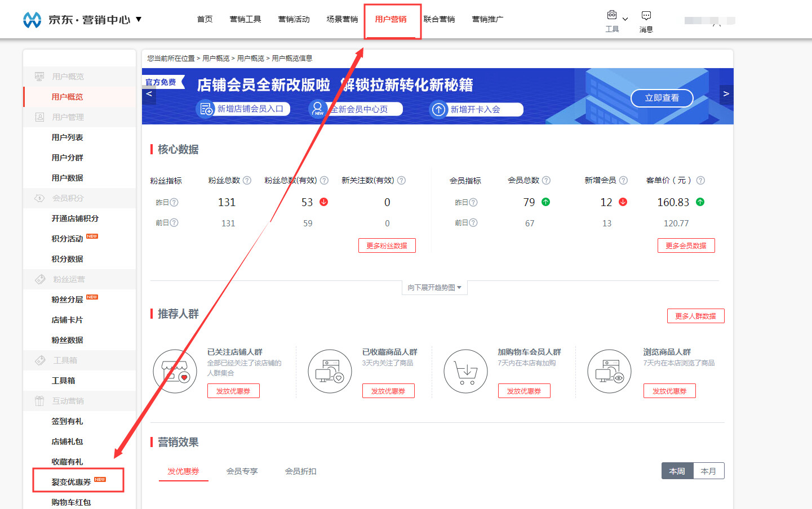Click help icon beside 昨日 in fans row
Screen dimensions: 812x509
click(174, 202)
